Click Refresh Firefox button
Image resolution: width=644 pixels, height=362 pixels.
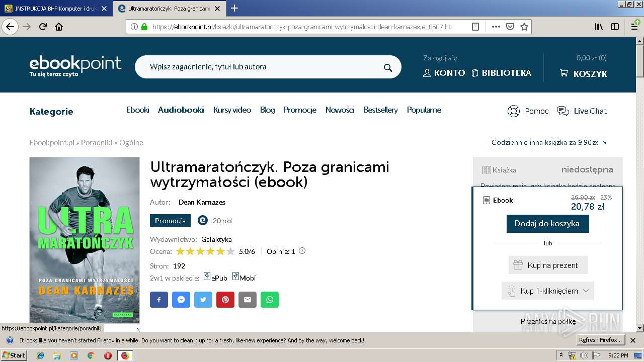point(600,340)
